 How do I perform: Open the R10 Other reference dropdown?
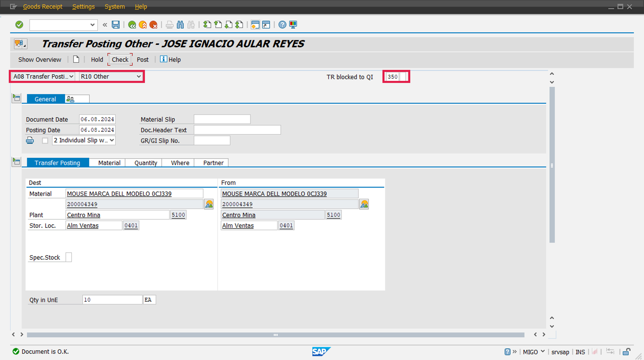tap(139, 77)
